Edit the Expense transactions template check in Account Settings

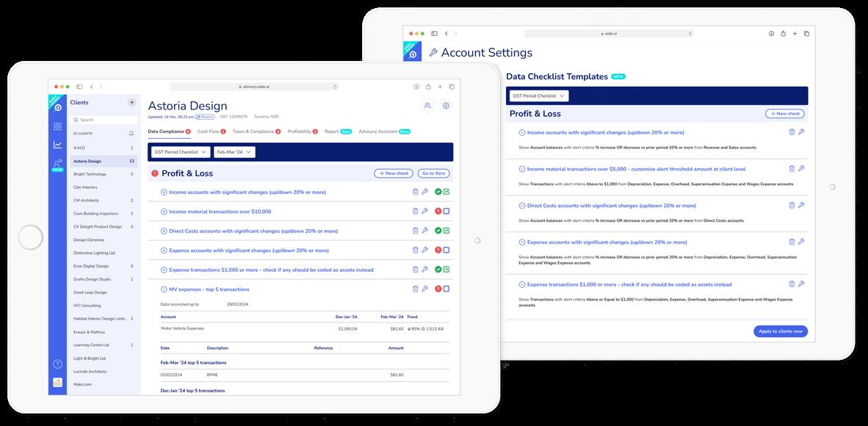pyautogui.click(x=801, y=284)
